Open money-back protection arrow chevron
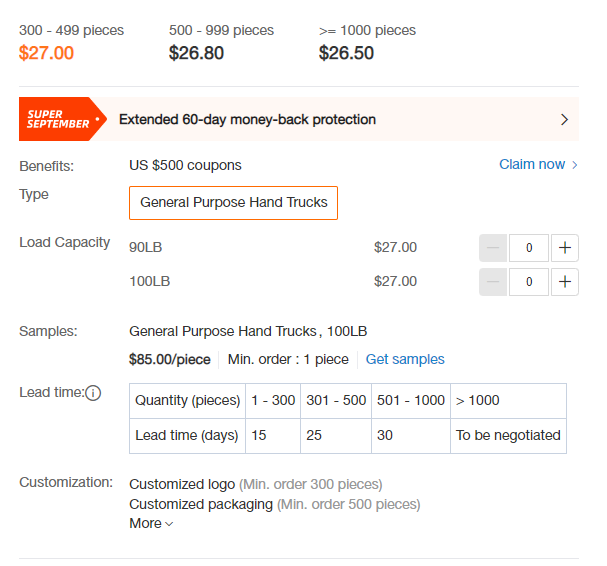 (x=564, y=119)
